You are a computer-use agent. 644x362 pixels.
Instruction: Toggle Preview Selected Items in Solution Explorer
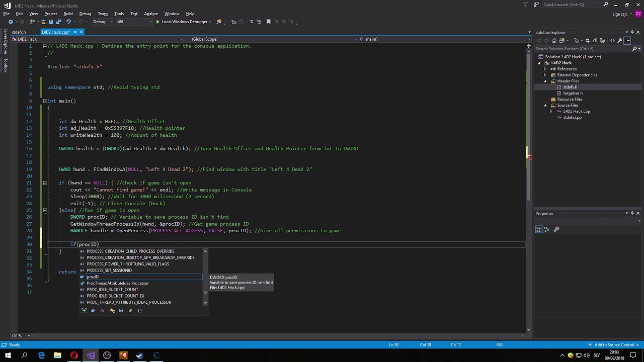click(x=627, y=41)
